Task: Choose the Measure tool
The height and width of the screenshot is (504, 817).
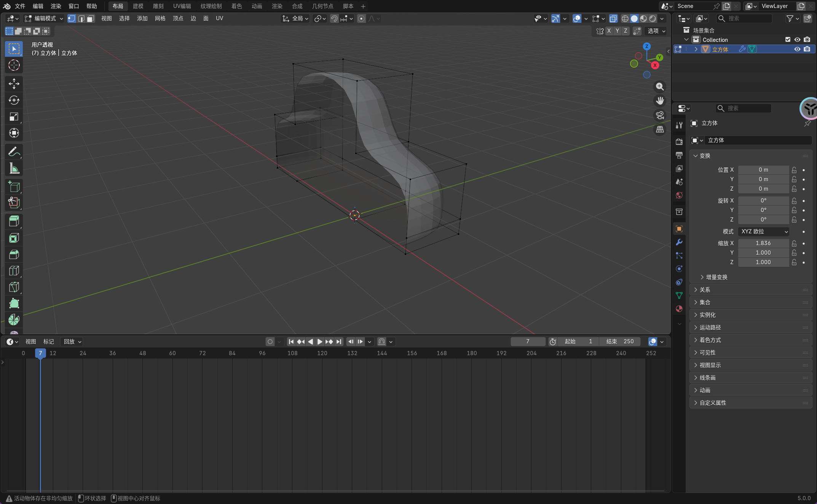Action: pyautogui.click(x=14, y=168)
